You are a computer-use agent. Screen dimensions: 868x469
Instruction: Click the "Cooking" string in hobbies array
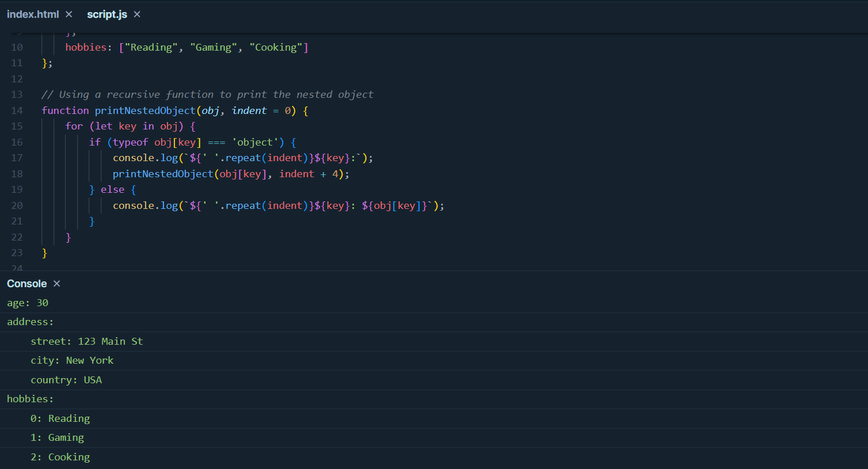[x=276, y=47]
